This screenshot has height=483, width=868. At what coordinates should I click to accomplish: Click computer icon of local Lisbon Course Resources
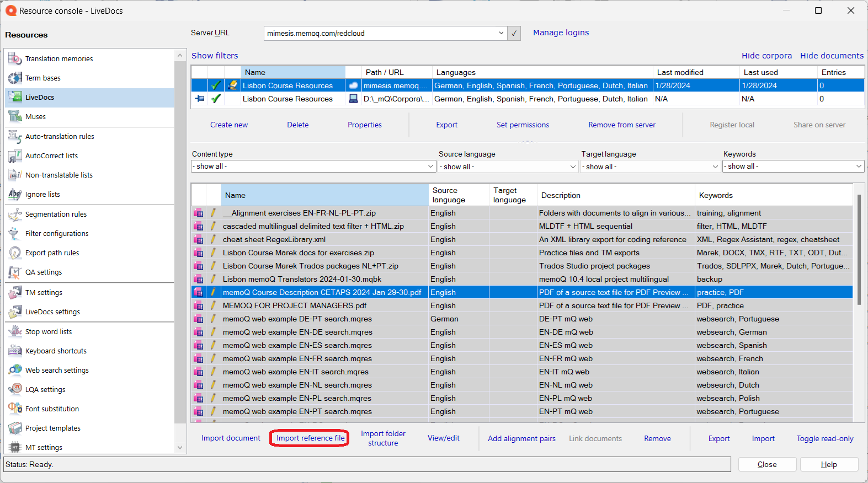[353, 99]
